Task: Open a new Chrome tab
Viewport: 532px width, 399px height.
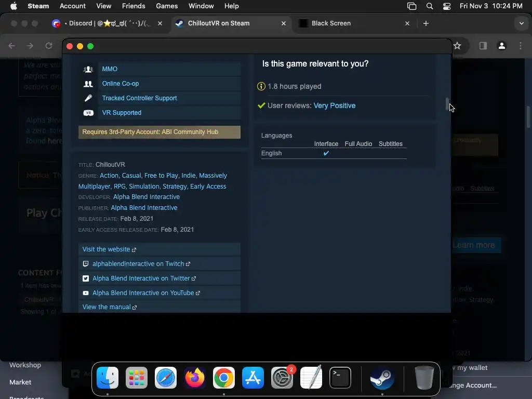Action: [426, 23]
